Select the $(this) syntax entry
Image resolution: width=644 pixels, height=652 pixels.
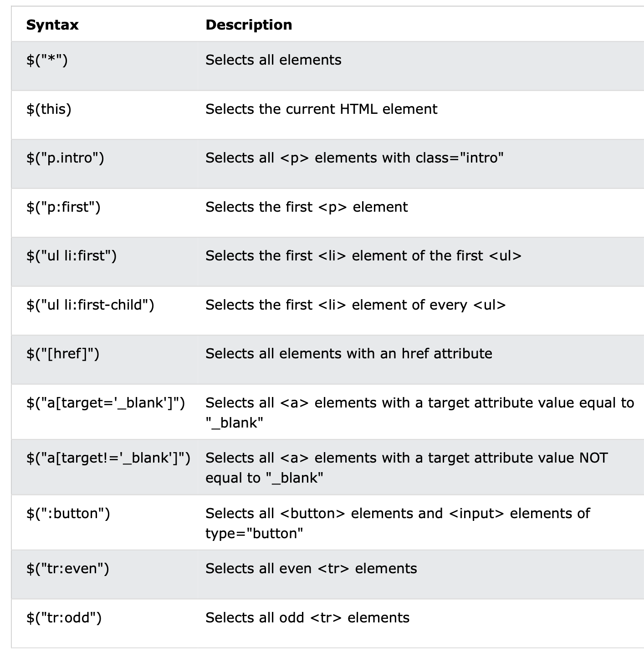click(49, 109)
